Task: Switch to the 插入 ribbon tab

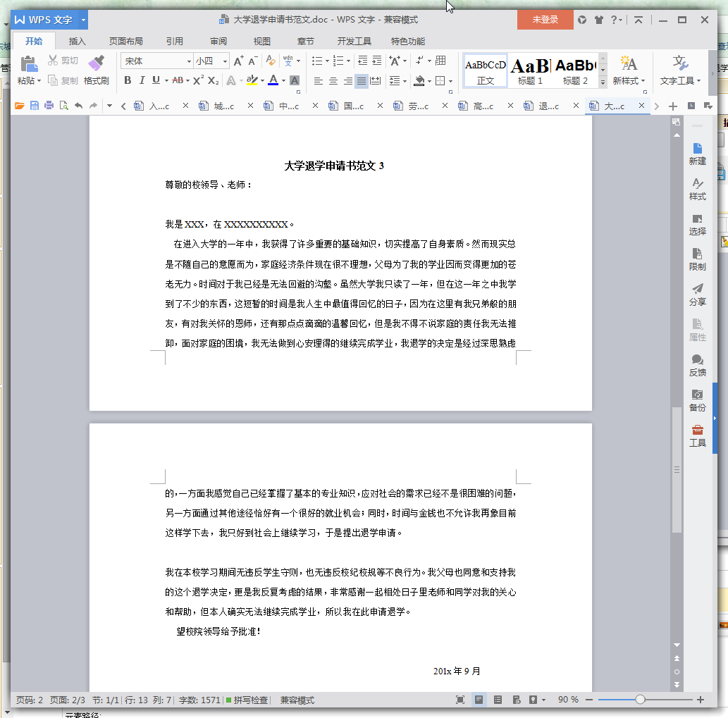Action: click(x=77, y=42)
